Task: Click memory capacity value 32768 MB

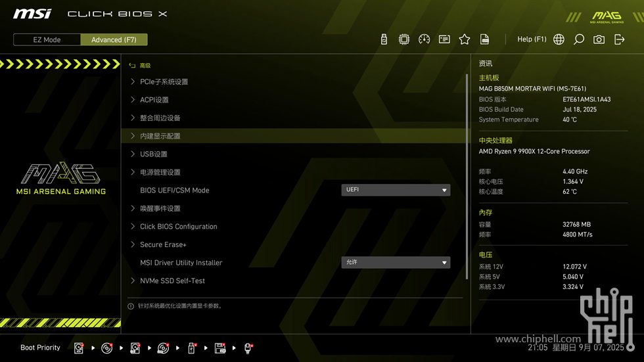Action: coord(577,225)
